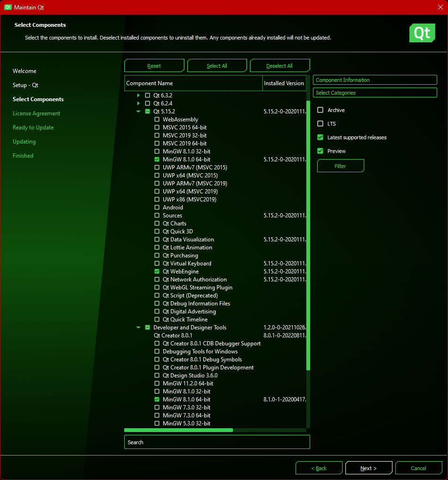448x480 pixels.
Task: Click the Qt logo in top-right corner
Action: [x=422, y=33]
